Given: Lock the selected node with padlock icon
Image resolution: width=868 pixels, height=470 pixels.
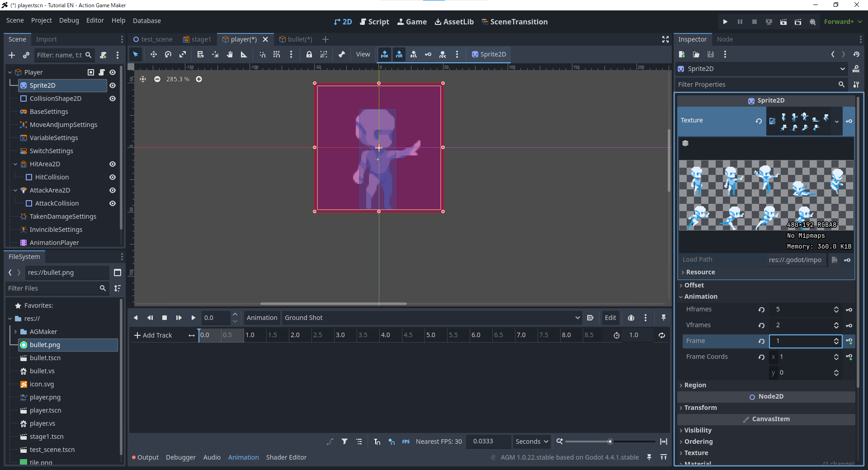Looking at the screenshot, I should 309,54.
